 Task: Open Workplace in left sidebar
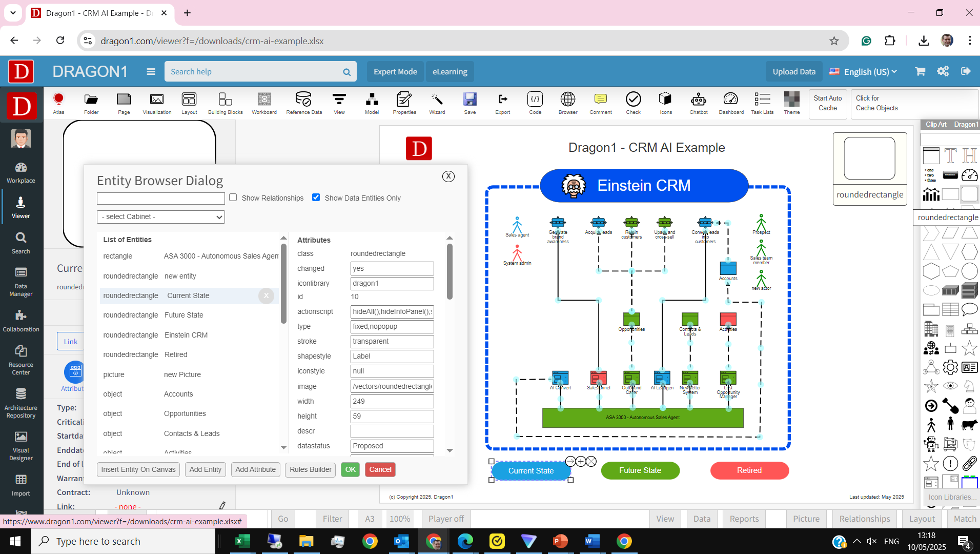pyautogui.click(x=21, y=173)
